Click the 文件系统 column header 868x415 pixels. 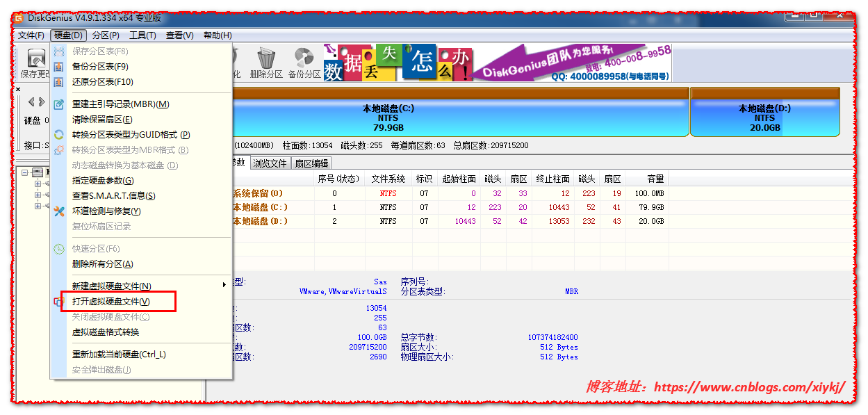(388, 179)
